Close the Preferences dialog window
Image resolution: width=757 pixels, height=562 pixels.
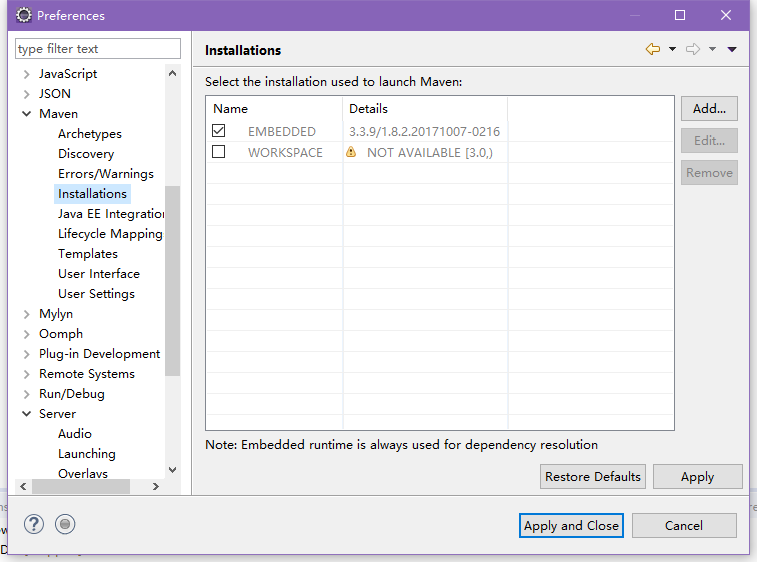726,15
